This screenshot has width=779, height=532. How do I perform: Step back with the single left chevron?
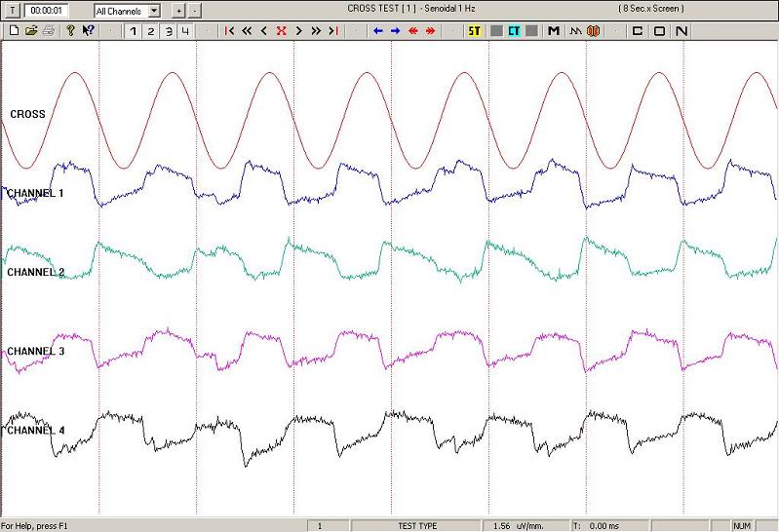(264, 31)
